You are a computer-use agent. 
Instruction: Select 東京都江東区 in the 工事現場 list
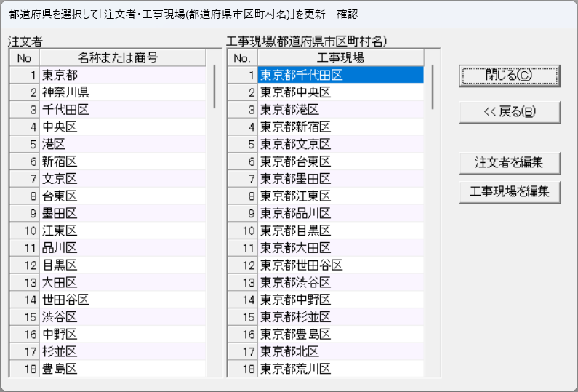click(x=340, y=196)
